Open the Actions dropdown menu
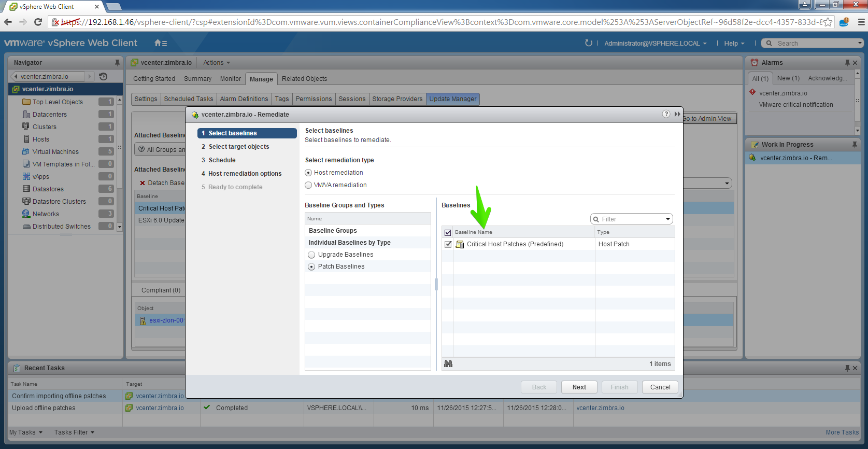868x449 pixels. pos(217,62)
